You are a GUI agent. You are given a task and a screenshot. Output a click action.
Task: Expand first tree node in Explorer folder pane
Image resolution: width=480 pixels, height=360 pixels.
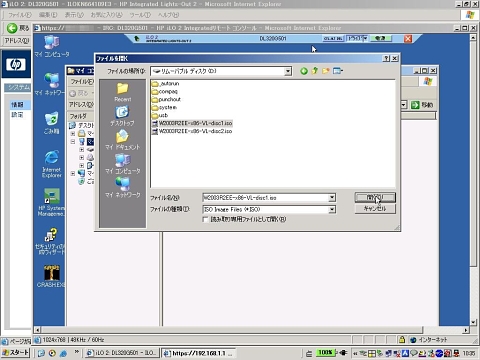73,134
